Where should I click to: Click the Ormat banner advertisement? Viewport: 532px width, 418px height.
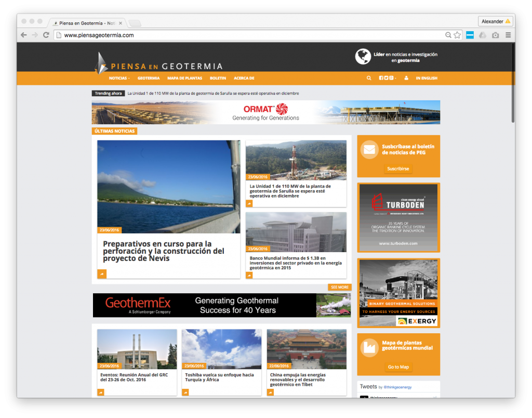(266, 112)
